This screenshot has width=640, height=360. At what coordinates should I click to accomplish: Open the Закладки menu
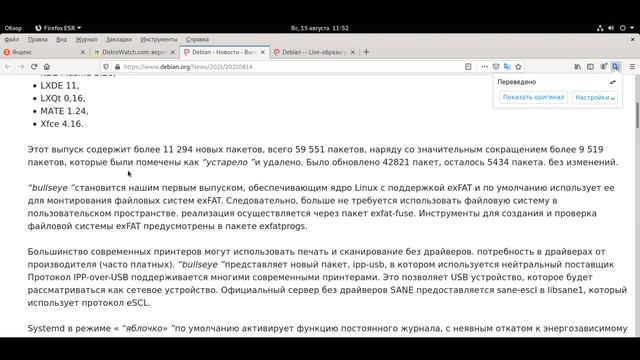[x=119, y=40]
